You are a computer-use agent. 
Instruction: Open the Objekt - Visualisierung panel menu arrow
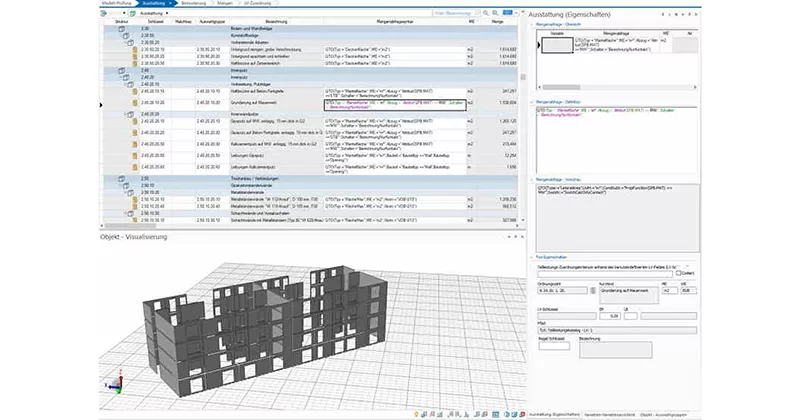[509, 237]
